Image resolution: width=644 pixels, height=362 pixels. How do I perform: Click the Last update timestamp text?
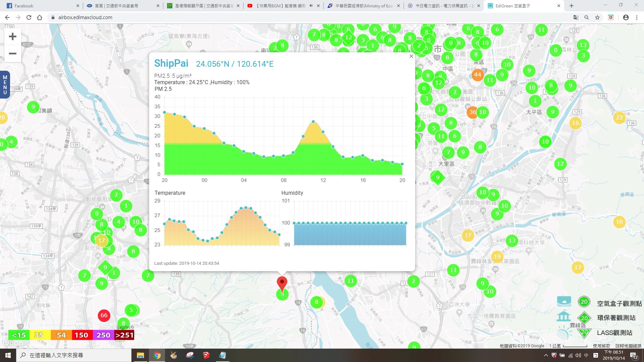(186, 263)
